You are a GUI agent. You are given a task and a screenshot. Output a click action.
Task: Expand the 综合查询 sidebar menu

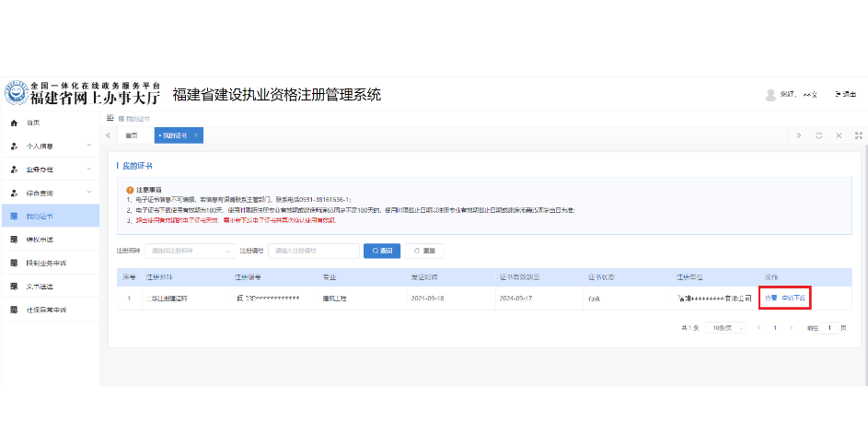[88, 193]
